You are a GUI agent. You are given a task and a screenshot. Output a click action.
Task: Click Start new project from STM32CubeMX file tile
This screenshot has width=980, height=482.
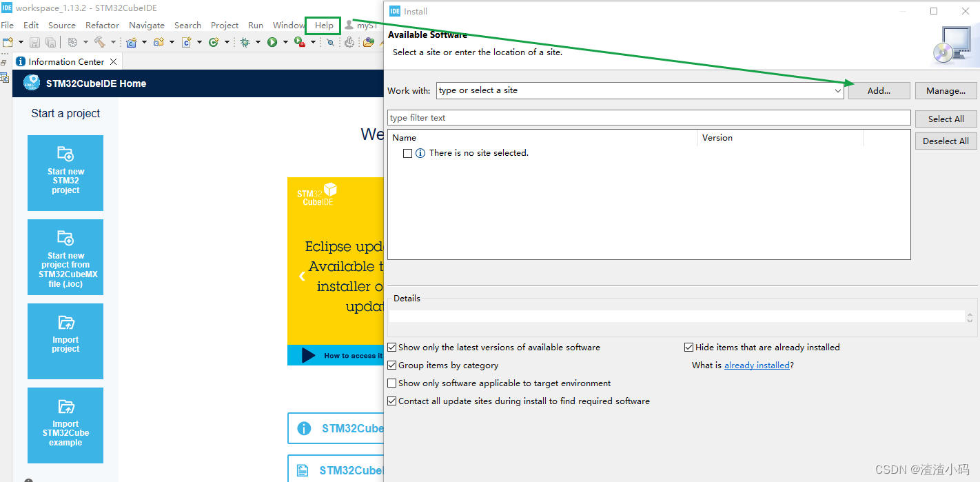[65, 257]
